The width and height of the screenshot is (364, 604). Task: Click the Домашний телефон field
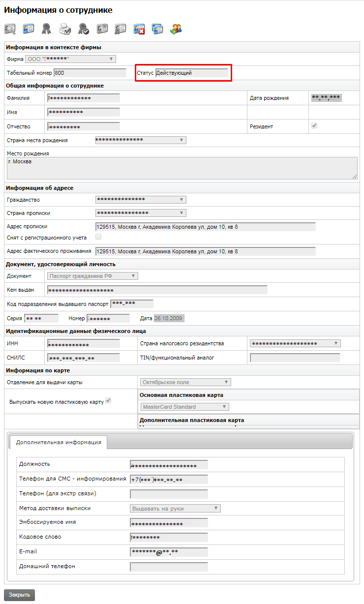click(x=169, y=567)
